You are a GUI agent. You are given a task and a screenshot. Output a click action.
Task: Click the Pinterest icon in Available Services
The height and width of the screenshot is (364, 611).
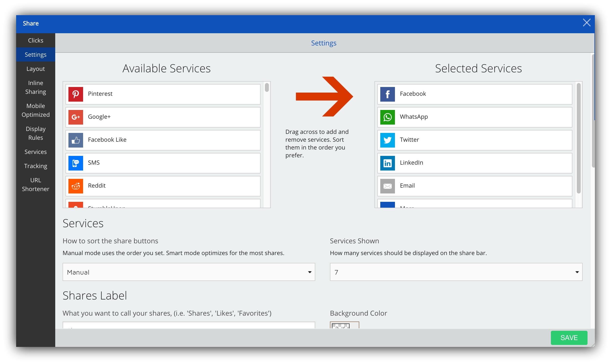tap(76, 93)
